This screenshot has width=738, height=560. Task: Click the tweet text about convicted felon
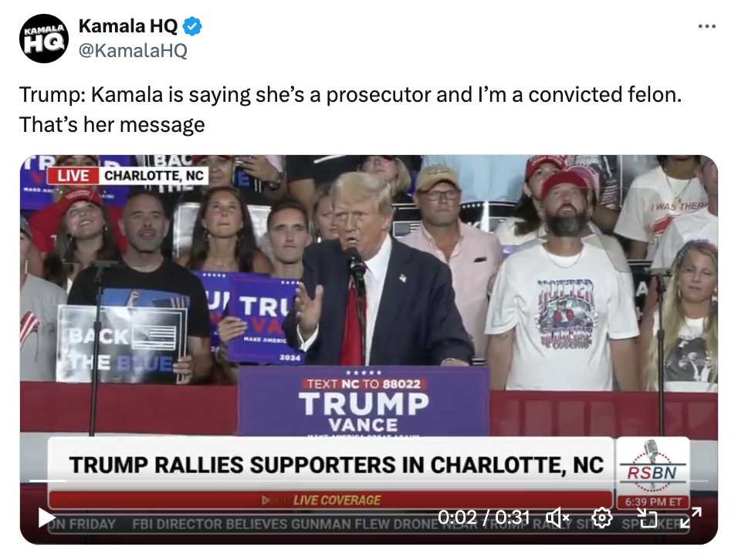pyautogui.click(x=350, y=109)
